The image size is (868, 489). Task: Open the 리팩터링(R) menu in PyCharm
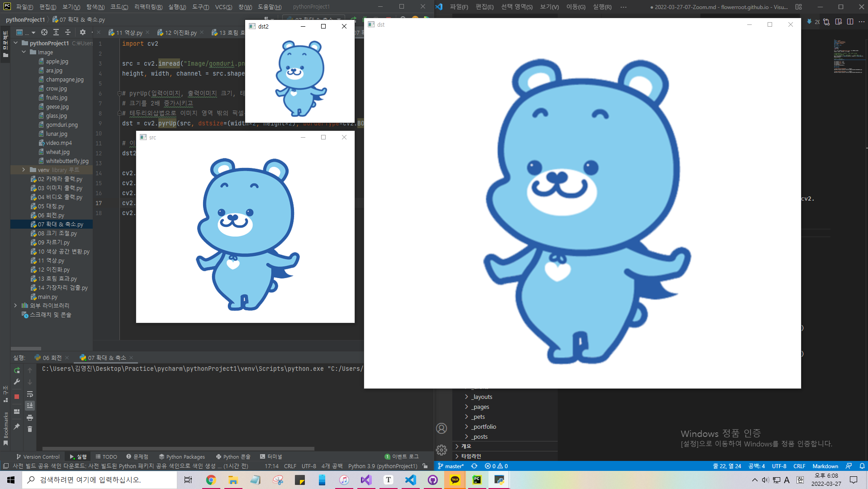[148, 7]
